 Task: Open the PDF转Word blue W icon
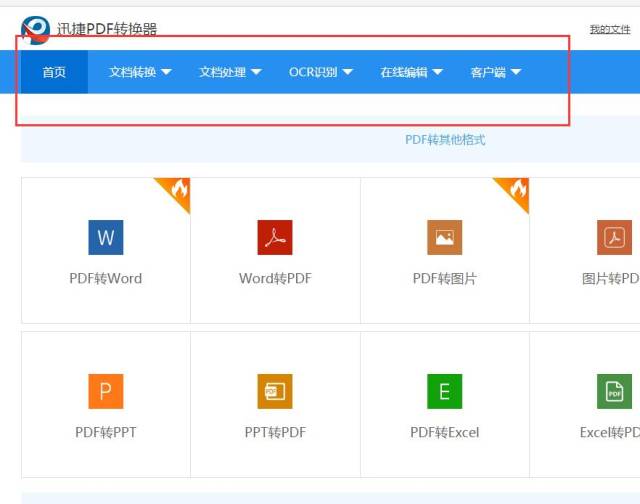click(106, 238)
